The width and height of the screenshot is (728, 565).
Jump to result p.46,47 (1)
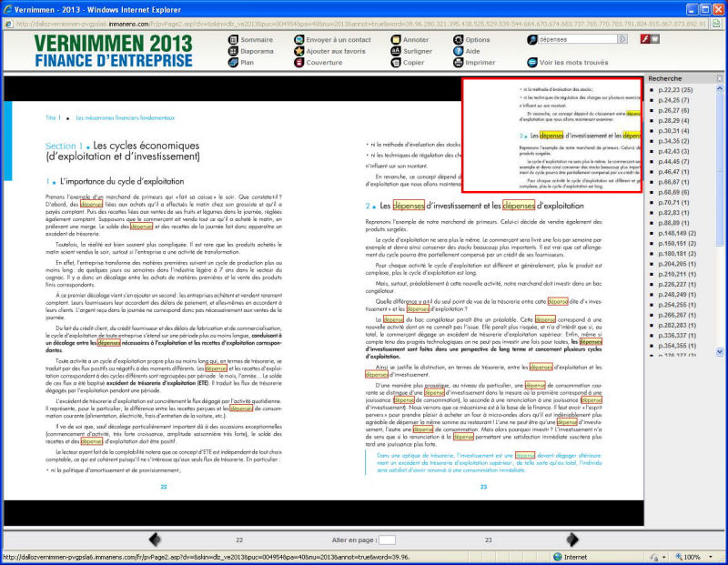pos(673,172)
